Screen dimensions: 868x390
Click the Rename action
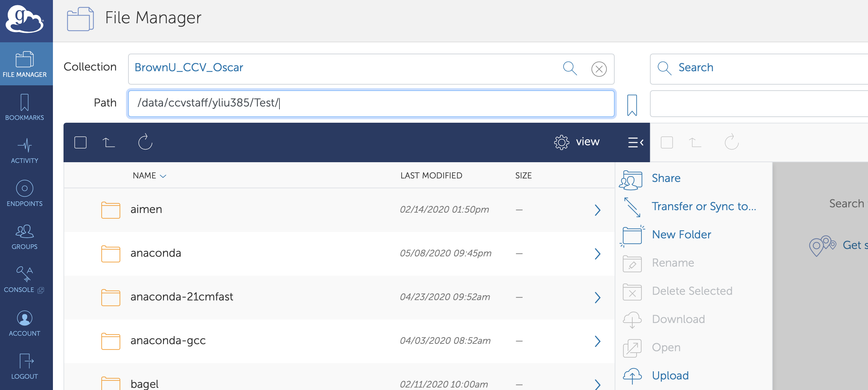(x=658, y=263)
